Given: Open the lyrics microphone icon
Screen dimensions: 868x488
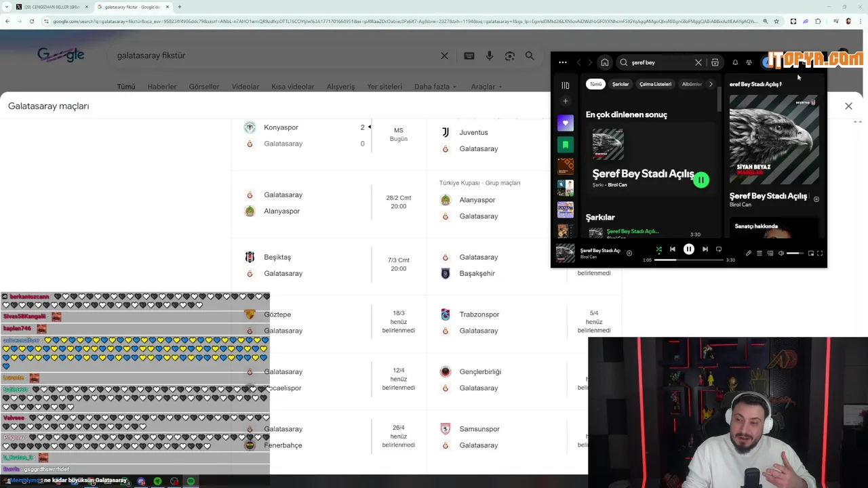Looking at the screenshot, I should [749, 253].
